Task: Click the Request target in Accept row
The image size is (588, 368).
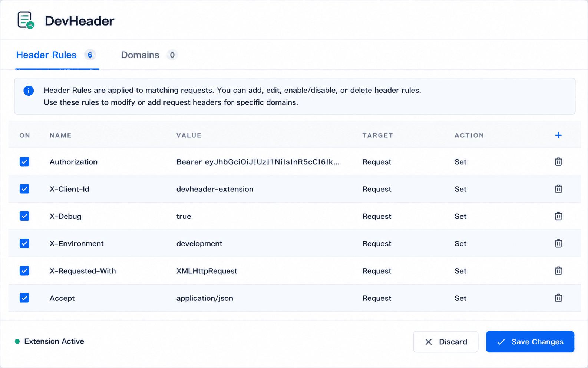Action: 377,298
